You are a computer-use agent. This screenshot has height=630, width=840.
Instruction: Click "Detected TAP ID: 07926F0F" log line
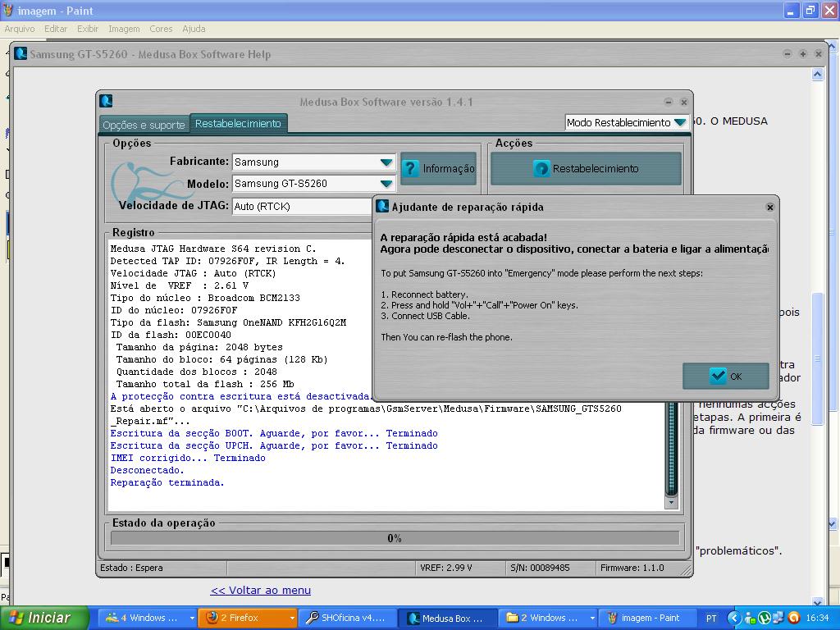228,261
